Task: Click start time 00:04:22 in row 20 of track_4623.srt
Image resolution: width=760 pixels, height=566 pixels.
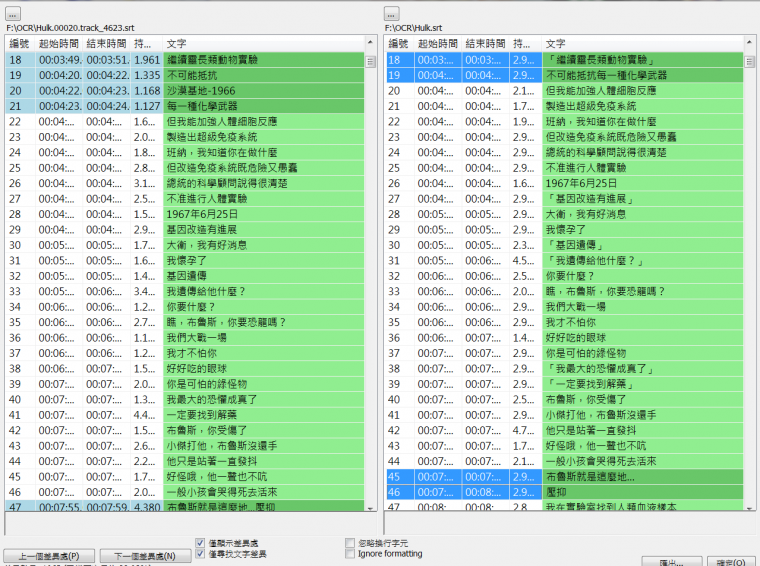Action: click(x=59, y=91)
